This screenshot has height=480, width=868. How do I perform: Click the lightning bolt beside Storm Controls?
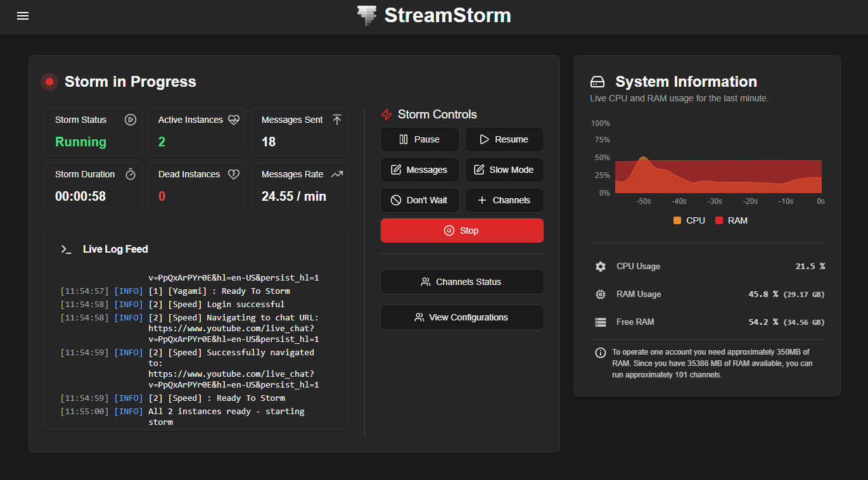[x=386, y=115]
